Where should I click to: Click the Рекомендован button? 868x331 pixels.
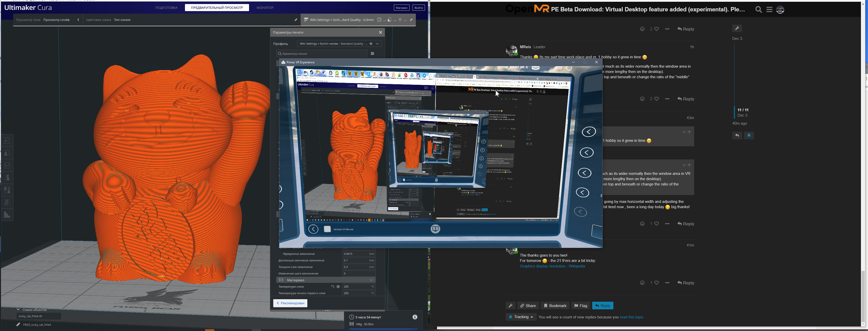[290, 303]
